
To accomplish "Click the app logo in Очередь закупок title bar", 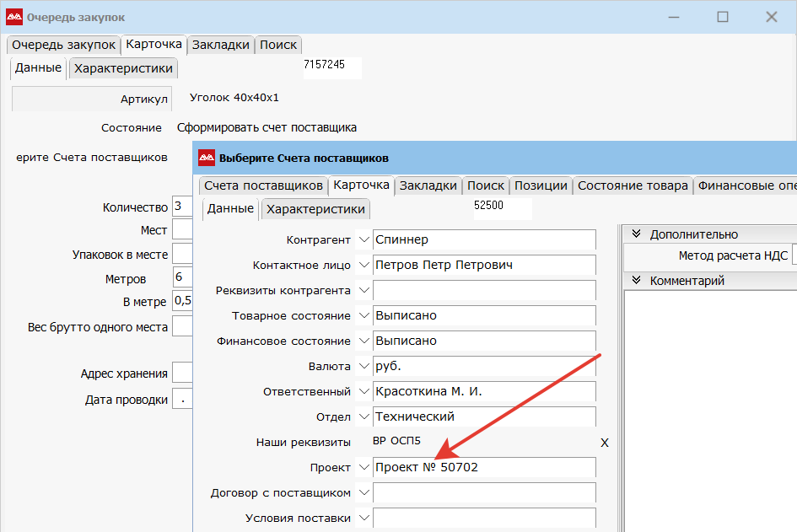I will [x=14, y=17].
